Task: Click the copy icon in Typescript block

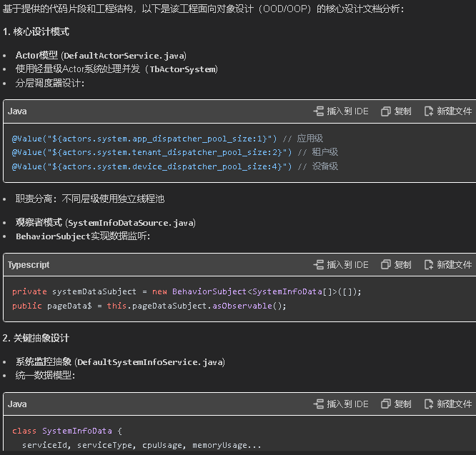Action: (x=385, y=265)
